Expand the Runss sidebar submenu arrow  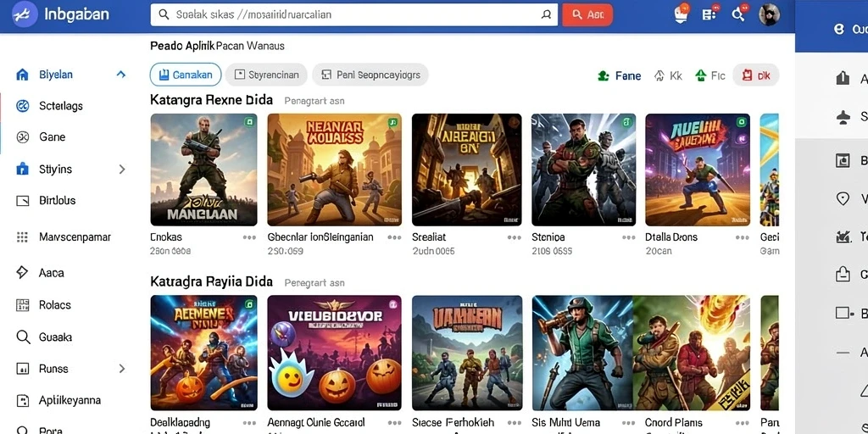coord(122,369)
